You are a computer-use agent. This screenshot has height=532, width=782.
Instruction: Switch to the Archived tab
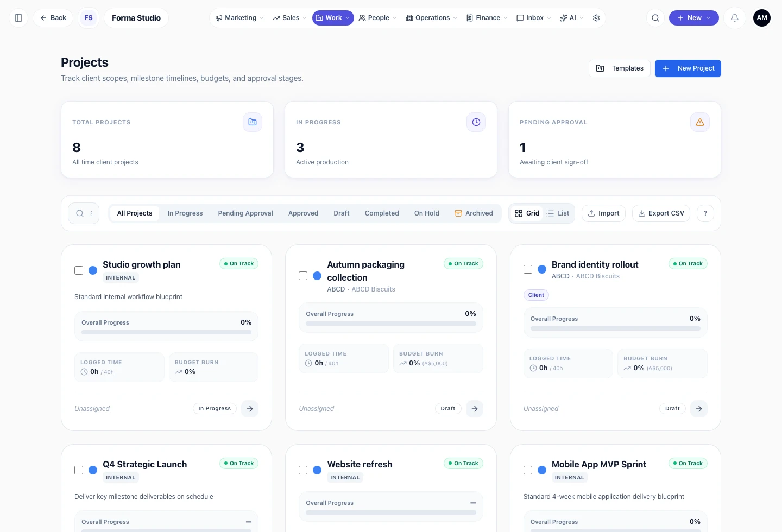pos(474,213)
